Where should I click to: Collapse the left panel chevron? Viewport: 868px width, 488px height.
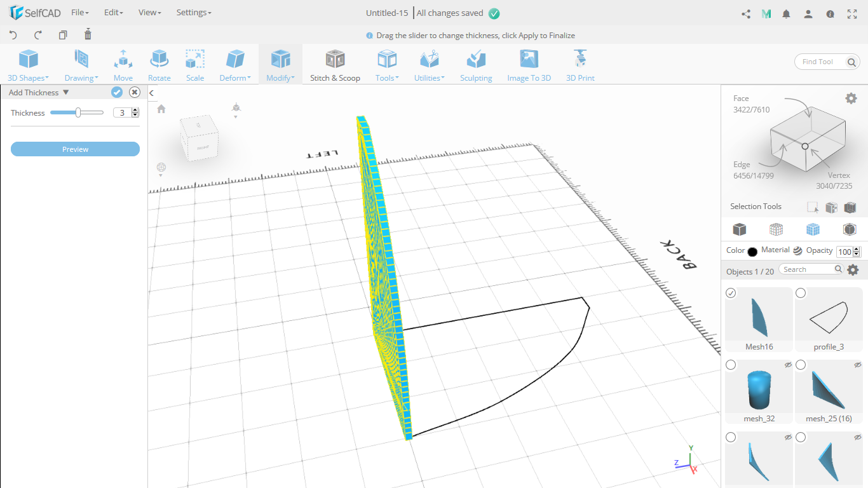click(x=152, y=93)
